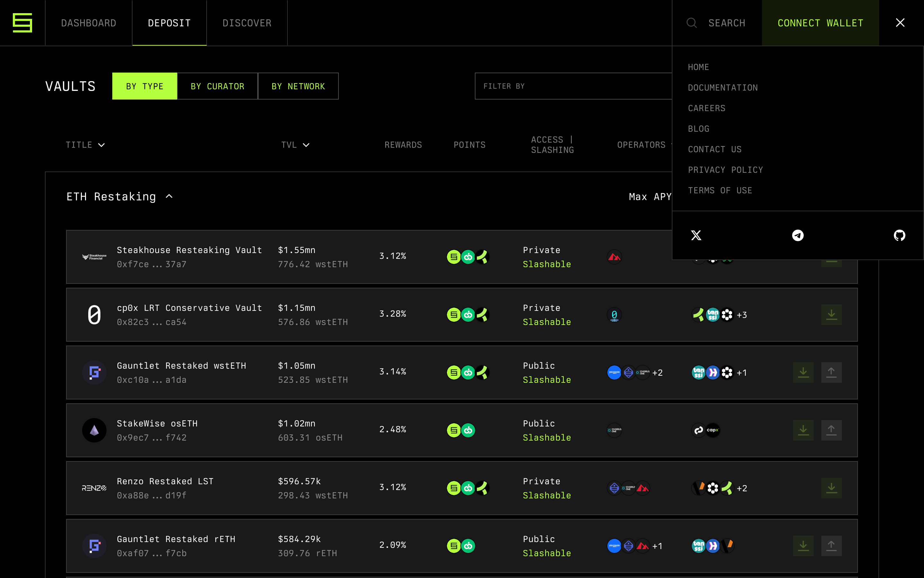Open Home from side menu
924x578 pixels.
(x=698, y=67)
